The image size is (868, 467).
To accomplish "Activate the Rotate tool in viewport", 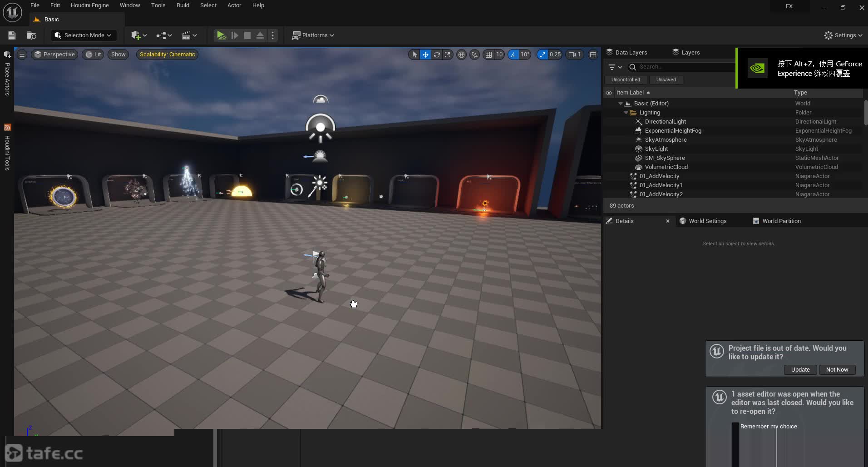I will coord(437,55).
